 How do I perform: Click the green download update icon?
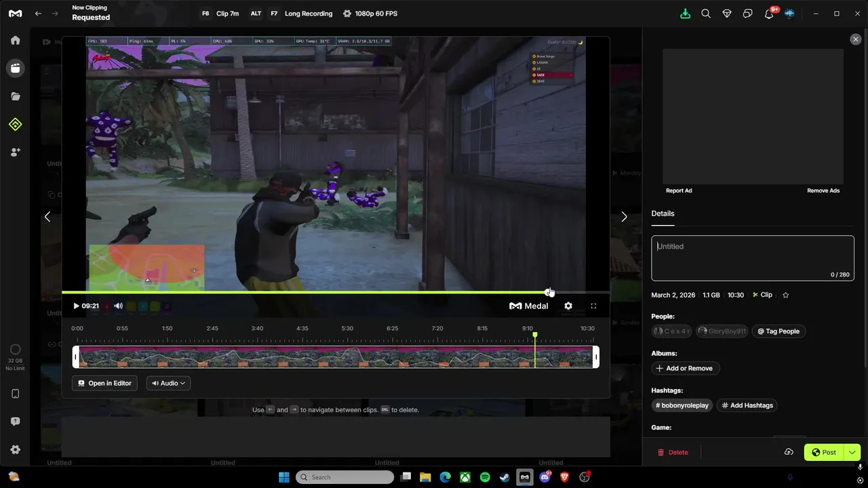(x=685, y=14)
